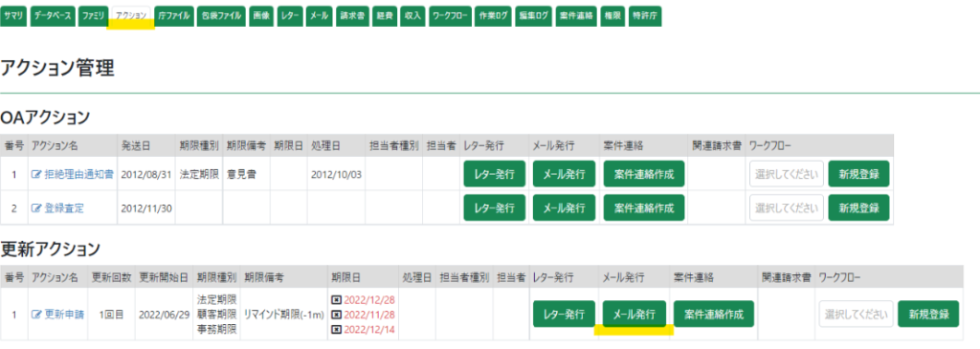The height and width of the screenshot is (349, 980).
Task: Open the workflow dropdown for 更新申請
Action: [x=856, y=314]
